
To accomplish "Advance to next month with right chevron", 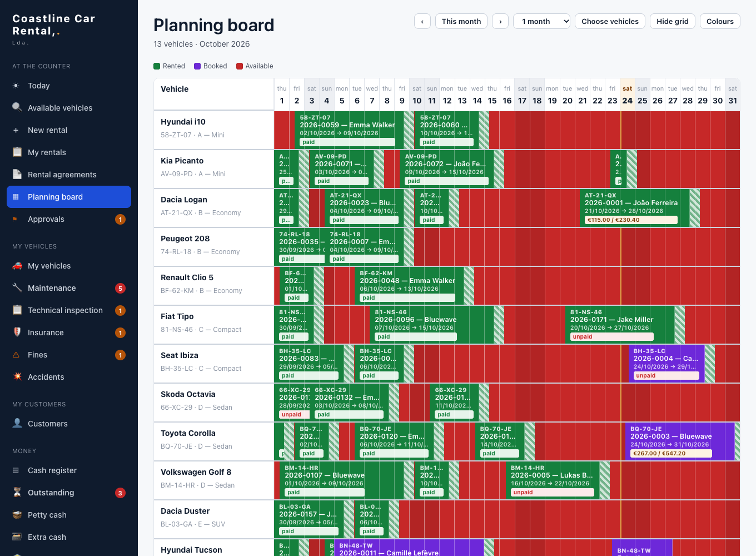I will (500, 21).
